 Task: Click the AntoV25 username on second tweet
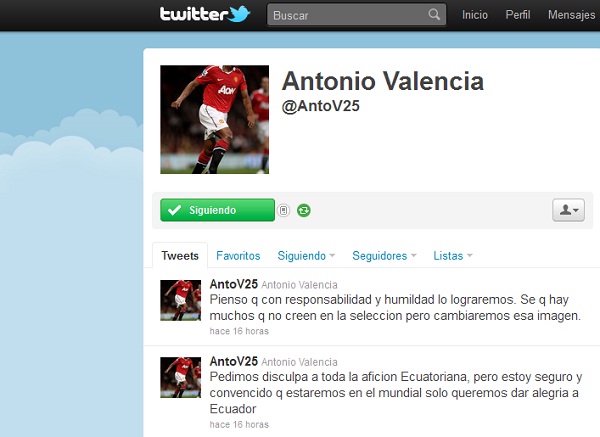[233, 361]
